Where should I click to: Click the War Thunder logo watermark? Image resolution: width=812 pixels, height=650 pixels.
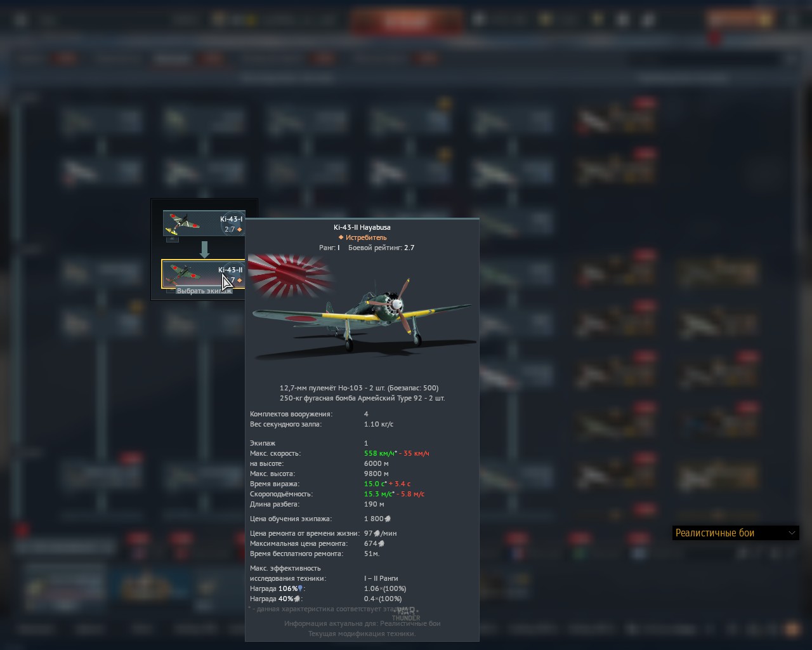pyautogui.click(x=406, y=614)
